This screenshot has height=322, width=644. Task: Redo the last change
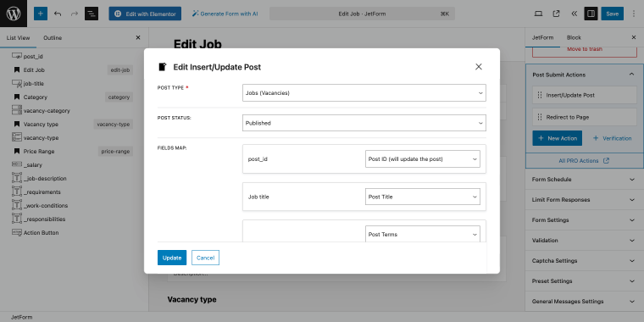pos(75,14)
